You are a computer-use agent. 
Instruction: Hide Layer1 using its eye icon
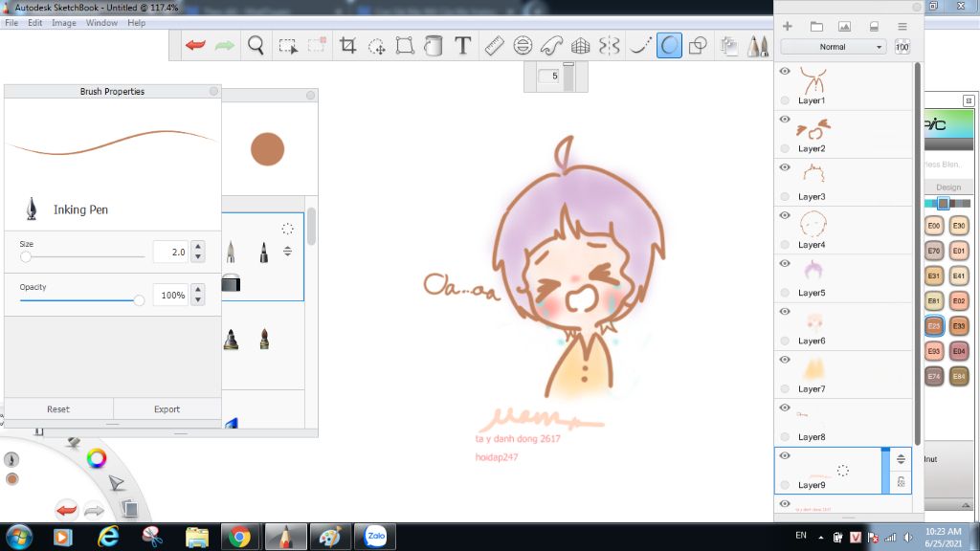click(x=785, y=71)
